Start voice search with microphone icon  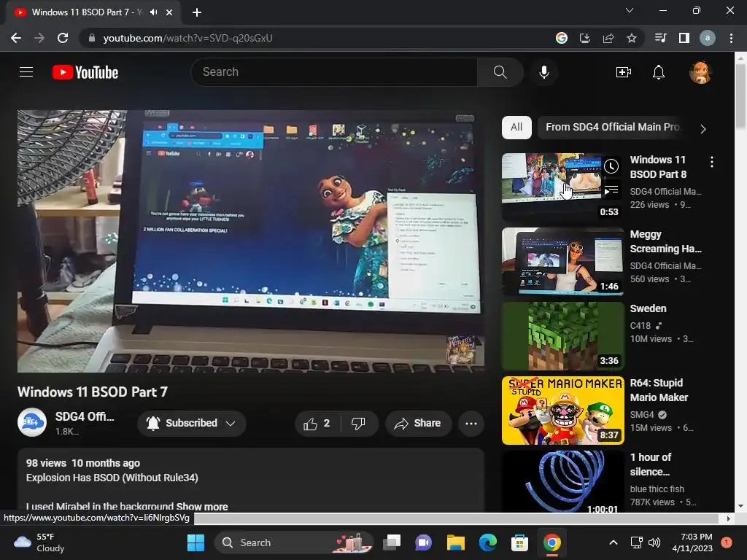[x=544, y=72]
